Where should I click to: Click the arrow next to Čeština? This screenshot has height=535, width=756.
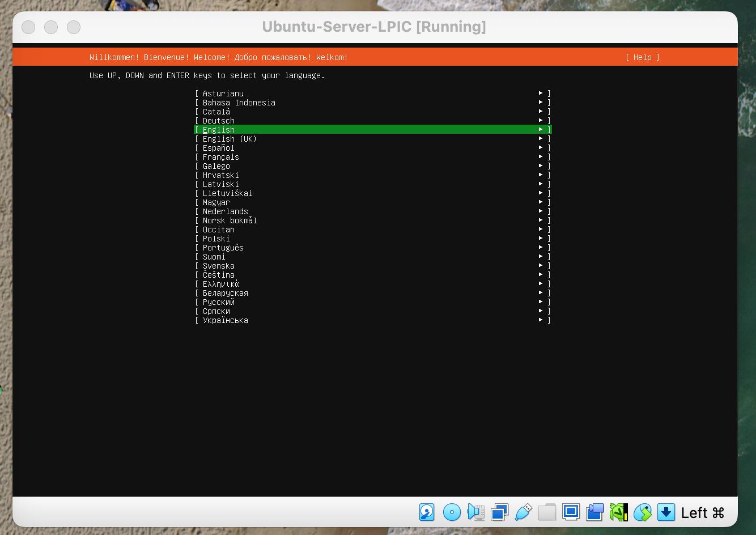541,274
